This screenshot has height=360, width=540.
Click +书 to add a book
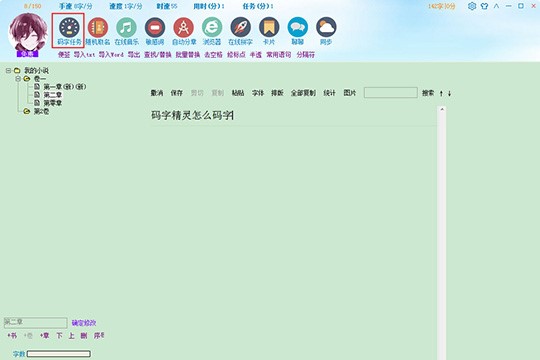click(x=12, y=336)
